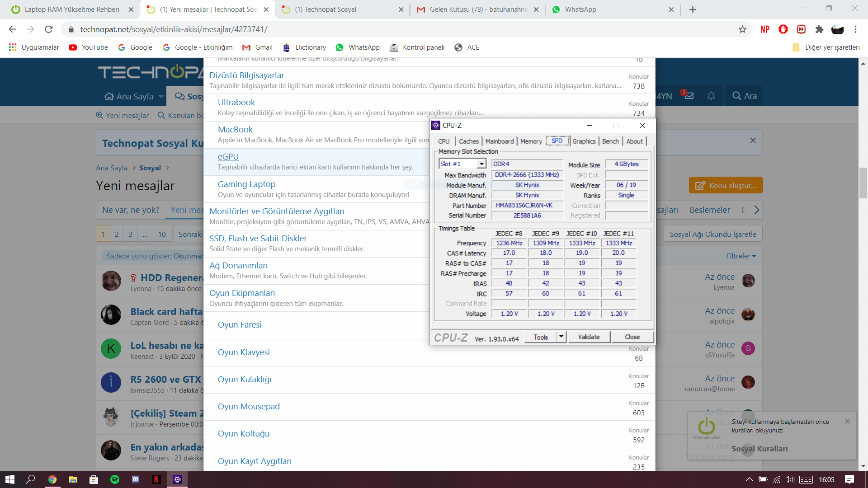Open the Gaming Laptop forum link
This screenshot has height=488, width=868.
click(x=246, y=184)
